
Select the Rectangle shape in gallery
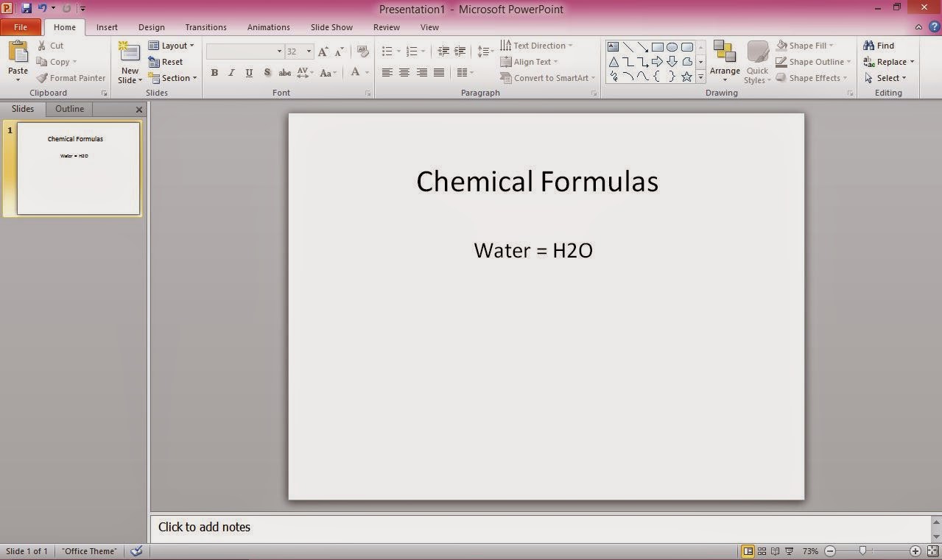click(x=658, y=47)
